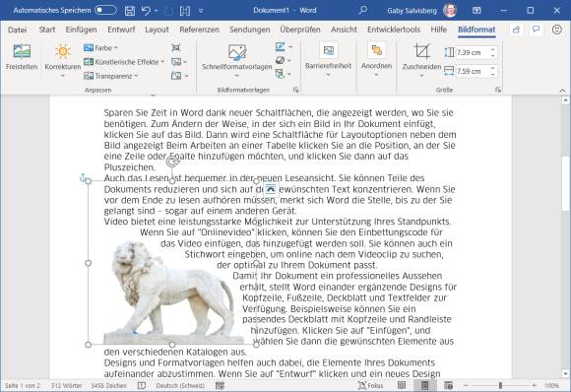Open the Farbe color dropdown
This screenshot has height=392, width=571.
tap(100, 47)
